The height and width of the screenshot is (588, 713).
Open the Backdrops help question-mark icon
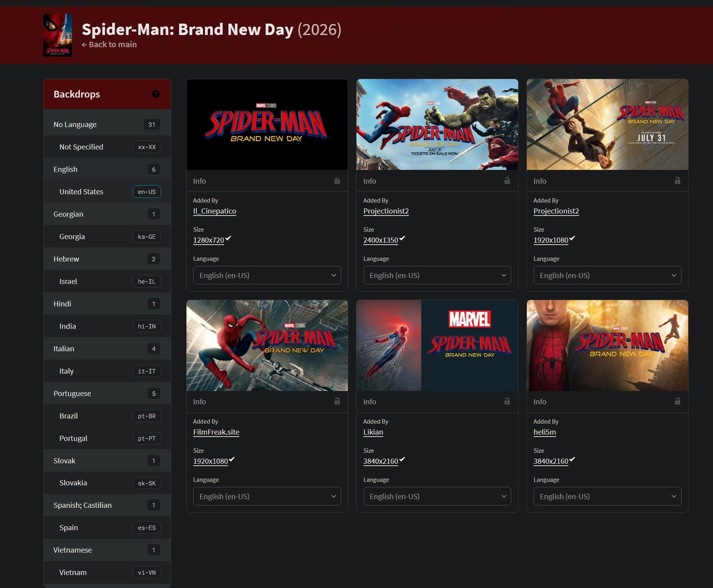pyautogui.click(x=156, y=94)
